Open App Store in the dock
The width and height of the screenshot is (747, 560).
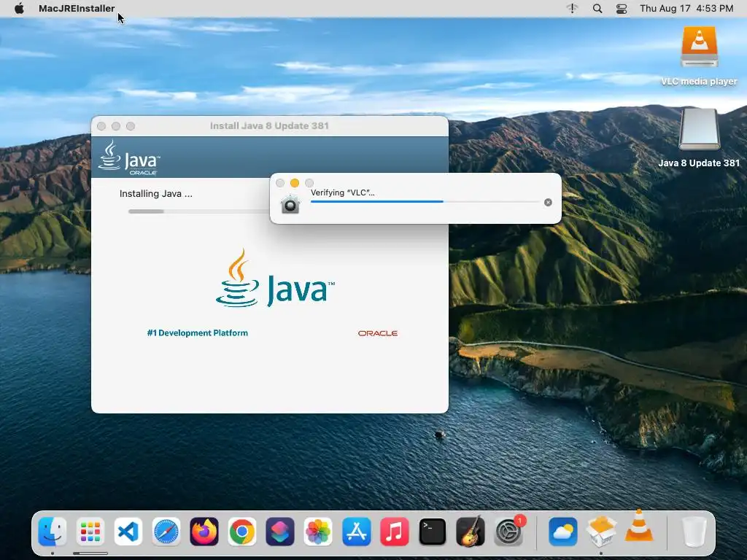click(356, 532)
